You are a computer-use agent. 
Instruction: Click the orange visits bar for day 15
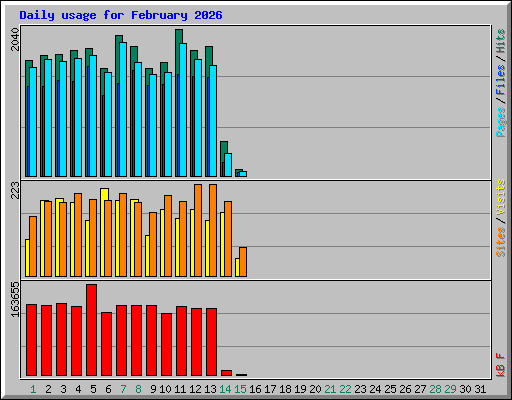point(243,262)
